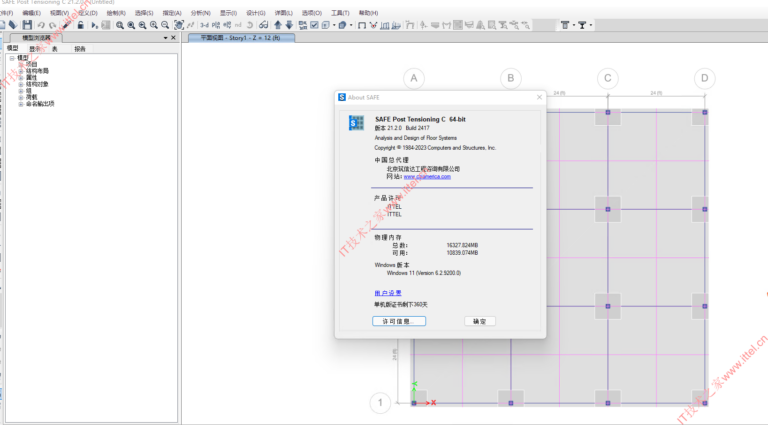Open the 分析(N) menu
Viewport: 768px width, 425px height.
[x=200, y=12]
